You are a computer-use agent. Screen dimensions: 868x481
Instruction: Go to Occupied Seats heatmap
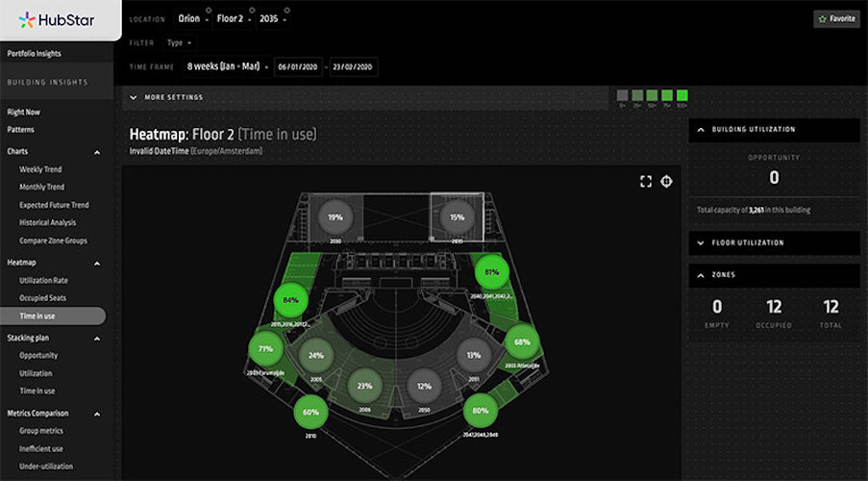click(x=43, y=297)
